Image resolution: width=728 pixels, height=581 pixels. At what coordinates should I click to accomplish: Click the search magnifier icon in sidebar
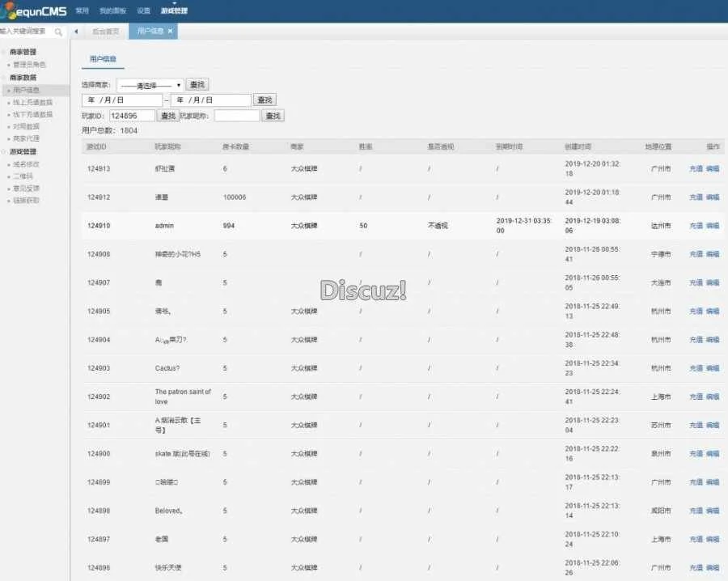click(59, 32)
